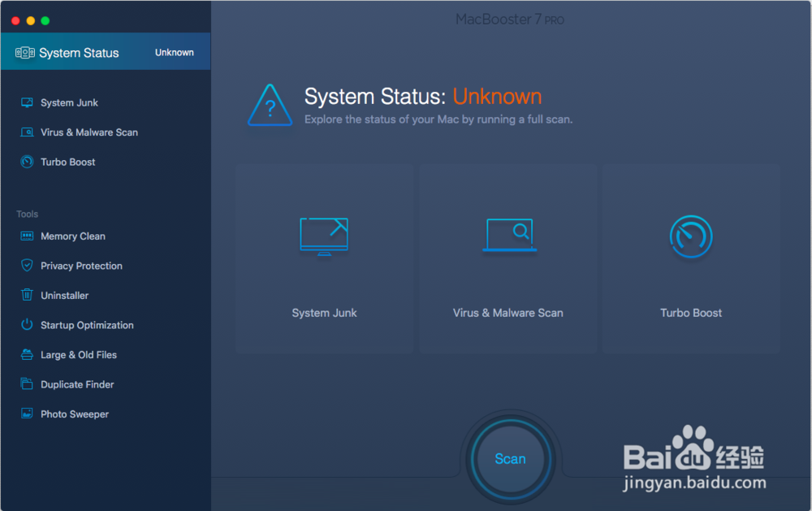Click 'Explore the status of your Mac' text
This screenshot has height=511, width=812.
pos(438,119)
